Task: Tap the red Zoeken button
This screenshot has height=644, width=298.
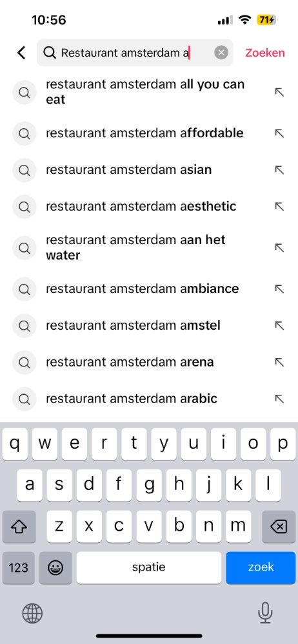Action: coord(265,53)
